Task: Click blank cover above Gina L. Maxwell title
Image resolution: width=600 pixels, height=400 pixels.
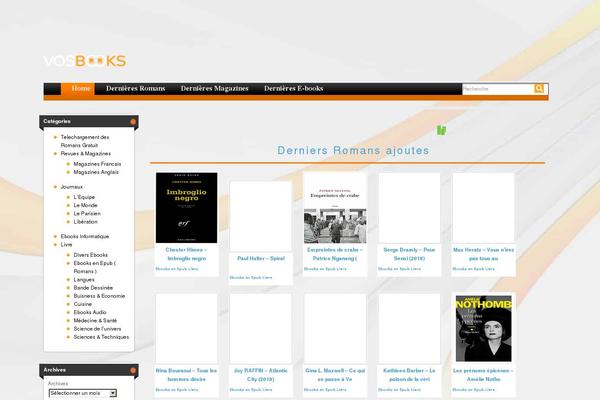Action: [335, 328]
